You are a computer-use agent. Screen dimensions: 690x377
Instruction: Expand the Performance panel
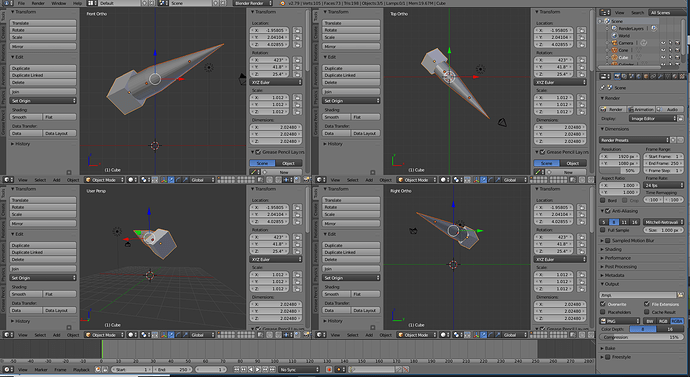coord(617,258)
